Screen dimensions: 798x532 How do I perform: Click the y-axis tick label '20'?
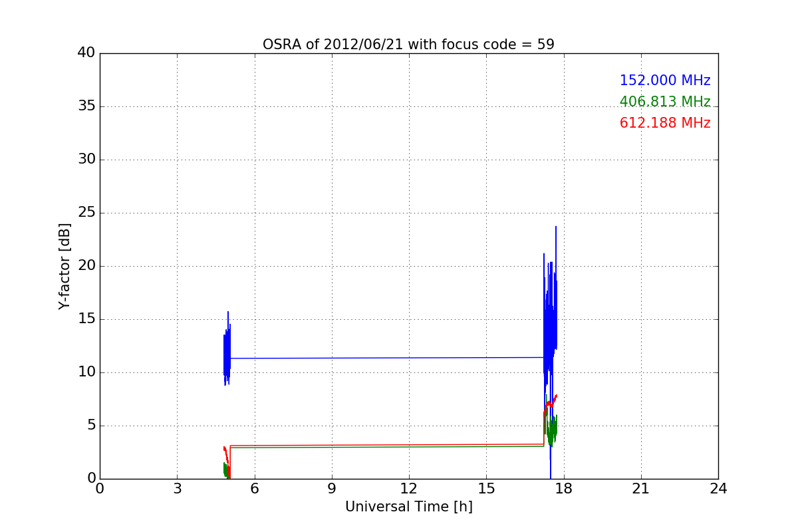(86, 266)
